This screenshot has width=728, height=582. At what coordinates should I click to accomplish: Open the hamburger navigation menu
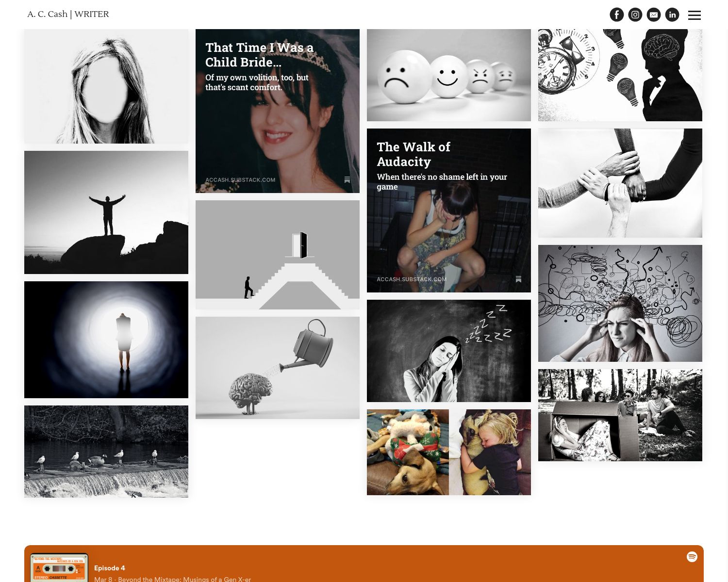point(695,15)
